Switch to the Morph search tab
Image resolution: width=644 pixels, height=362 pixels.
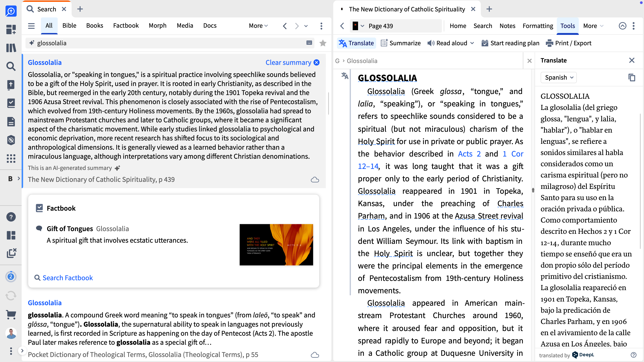(157, 25)
